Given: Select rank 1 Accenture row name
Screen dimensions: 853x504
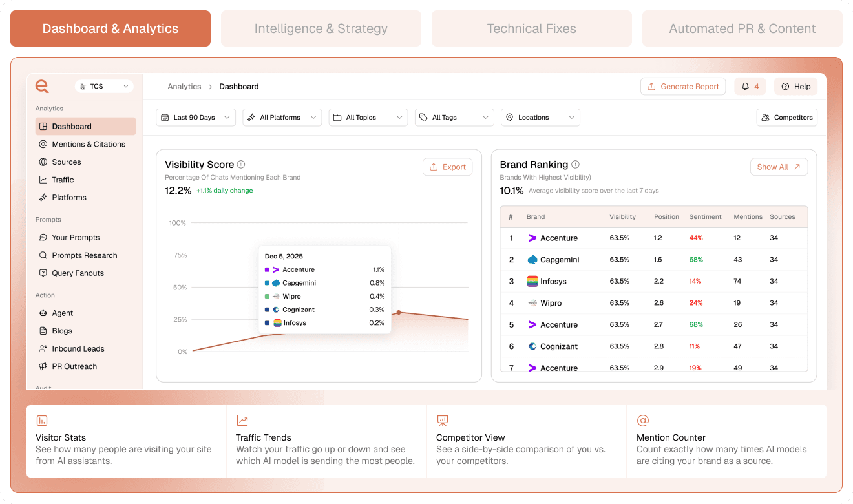Looking at the screenshot, I should [x=559, y=238].
